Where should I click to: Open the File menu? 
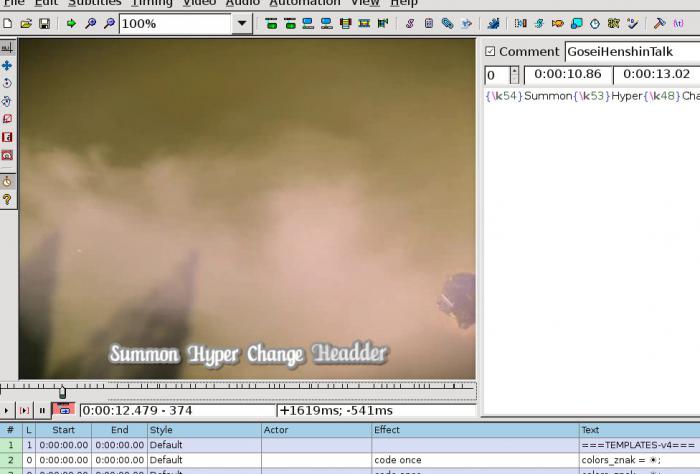click(x=14, y=3)
